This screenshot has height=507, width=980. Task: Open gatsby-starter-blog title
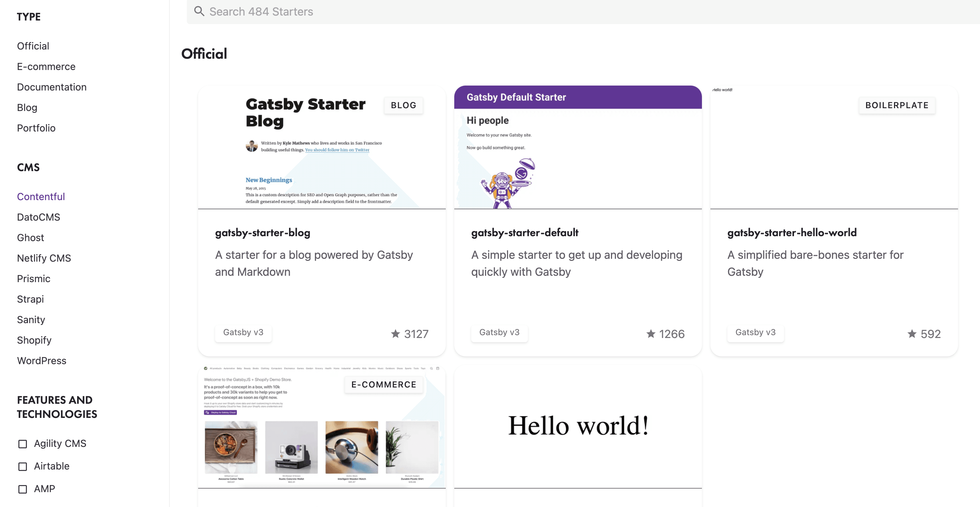coord(263,233)
